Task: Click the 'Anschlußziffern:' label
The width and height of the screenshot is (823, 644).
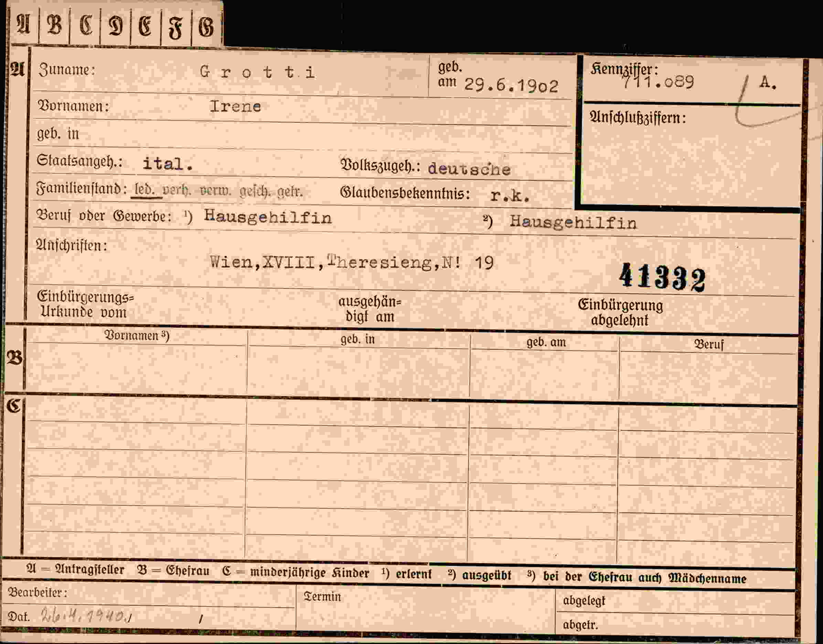Action: coord(638,118)
